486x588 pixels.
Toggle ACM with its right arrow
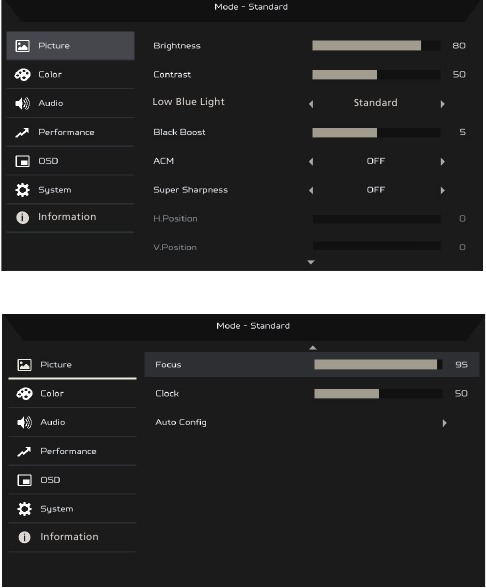click(x=442, y=162)
